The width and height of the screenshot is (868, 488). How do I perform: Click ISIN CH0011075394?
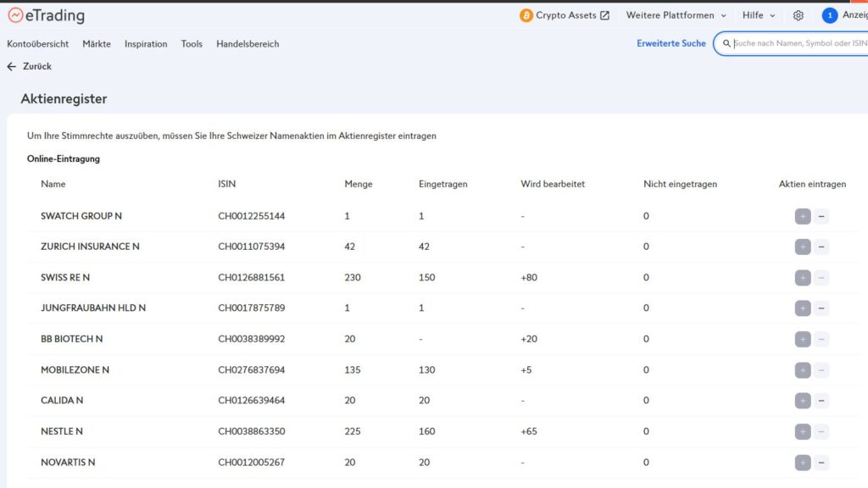(251, 247)
